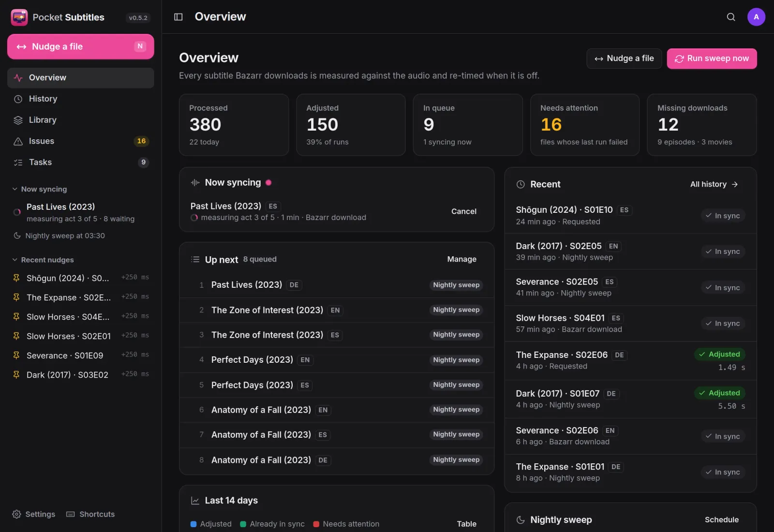This screenshot has width=774, height=532.
Task: Select The Zone of Interest (2023) EN queue row
Action: click(337, 310)
